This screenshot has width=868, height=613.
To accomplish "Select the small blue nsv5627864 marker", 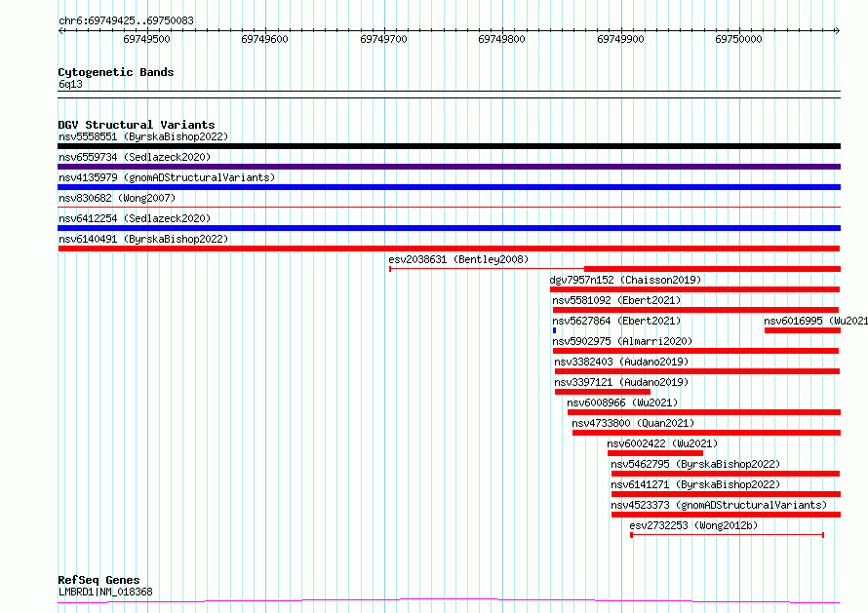I will point(554,330).
